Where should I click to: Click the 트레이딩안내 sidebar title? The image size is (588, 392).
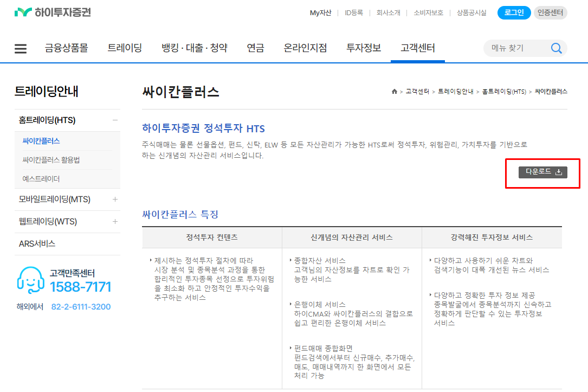click(47, 91)
